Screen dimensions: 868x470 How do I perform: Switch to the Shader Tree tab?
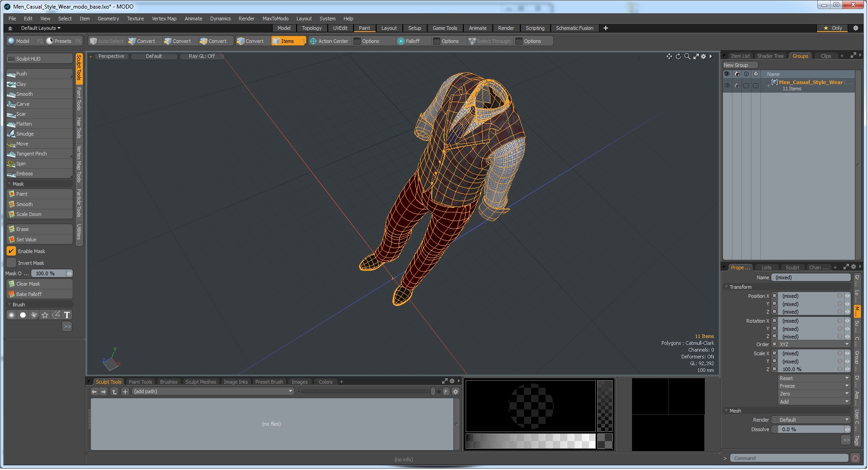pos(770,56)
